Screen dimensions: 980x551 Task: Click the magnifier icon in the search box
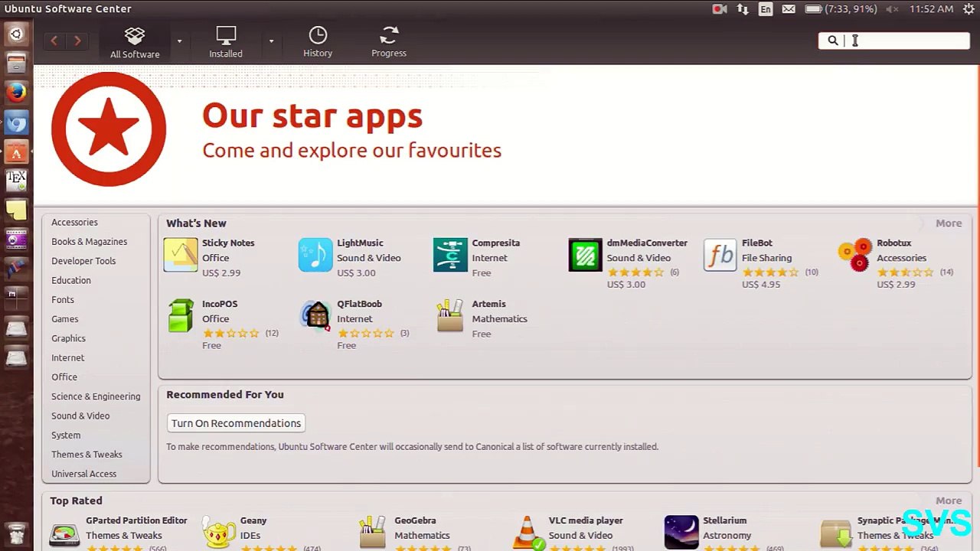point(833,41)
